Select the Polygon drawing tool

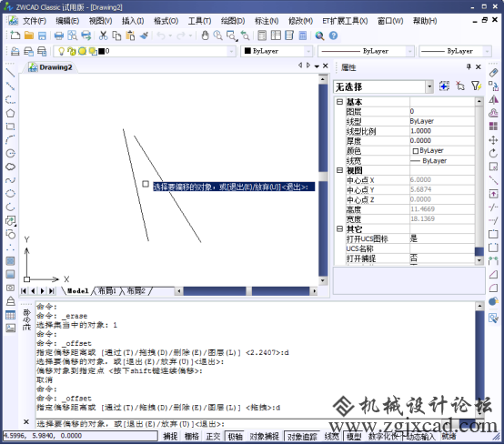coord(10,113)
